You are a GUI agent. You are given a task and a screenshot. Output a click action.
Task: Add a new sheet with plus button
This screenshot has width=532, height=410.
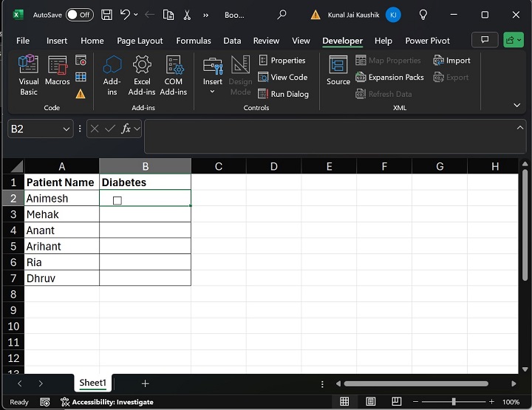[146, 383]
